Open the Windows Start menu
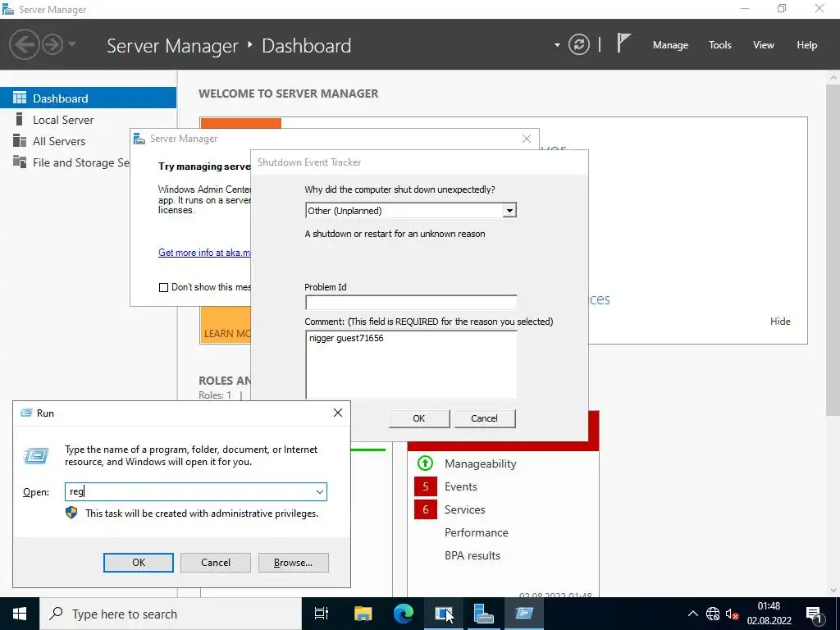This screenshot has height=630, width=840. (x=20, y=614)
